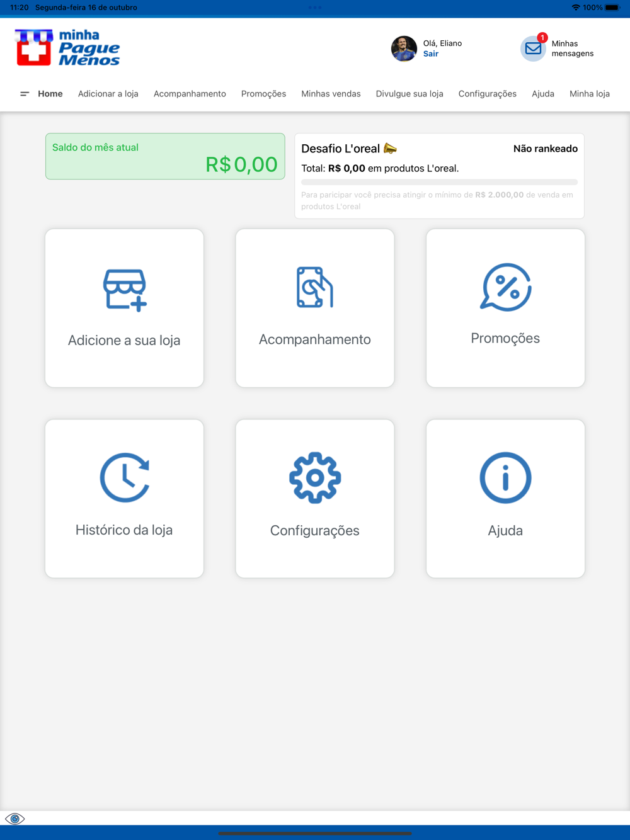The image size is (630, 840).
Task: Click the L'oreal challenge progress bar
Action: pyautogui.click(x=439, y=182)
